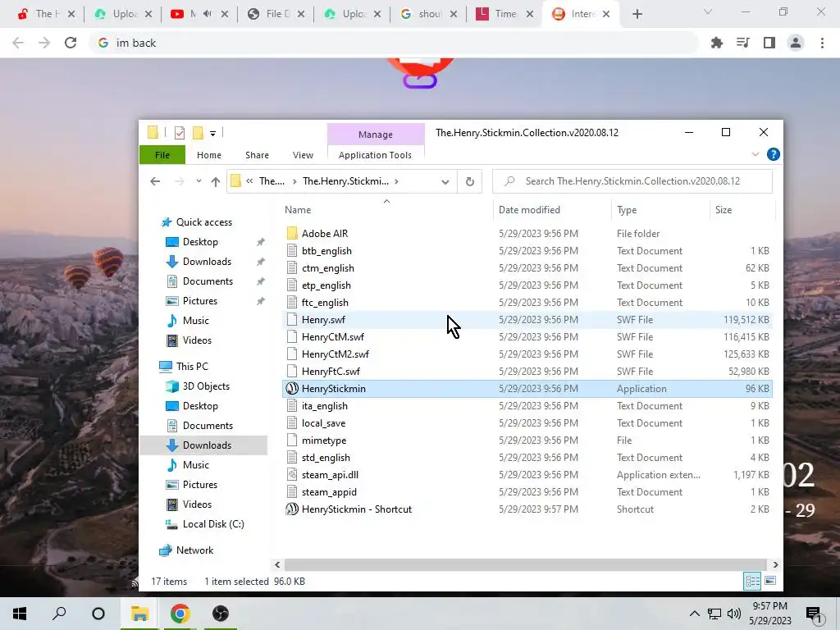840x630 pixels.
Task: Sort by the Type column header
Action: click(x=660, y=209)
